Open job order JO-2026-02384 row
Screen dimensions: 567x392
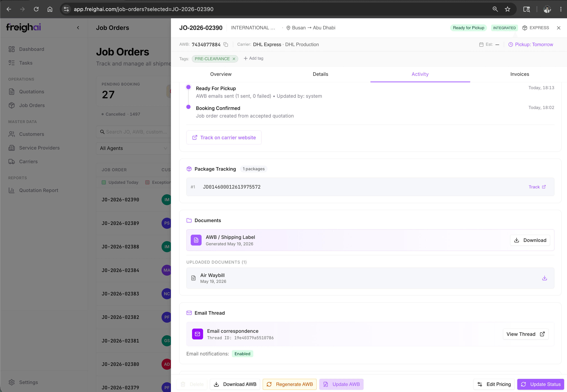pos(133,270)
